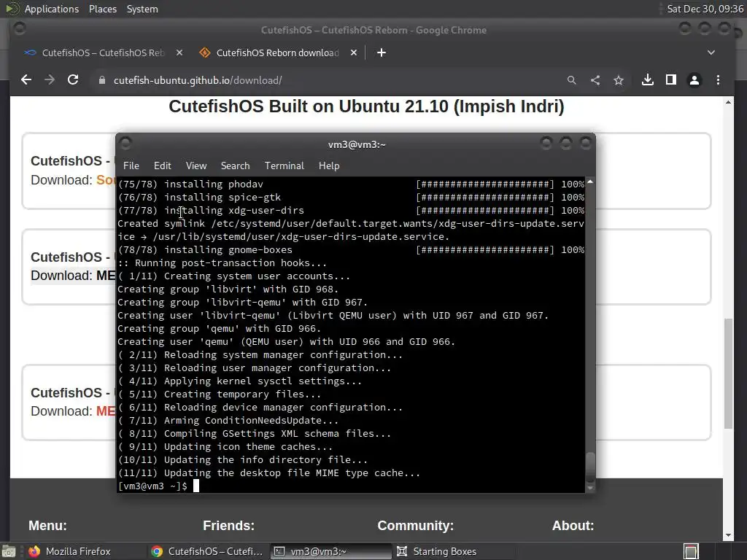The image size is (747, 560).
Task: Open Chrome's three-dot menu
Action: pyautogui.click(x=718, y=80)
